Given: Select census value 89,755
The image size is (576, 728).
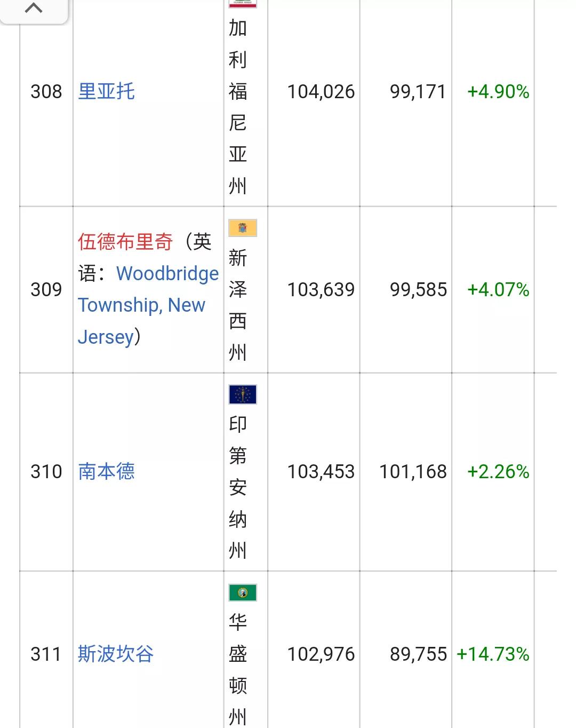Looking at the screenshot, I should point(418,654).
